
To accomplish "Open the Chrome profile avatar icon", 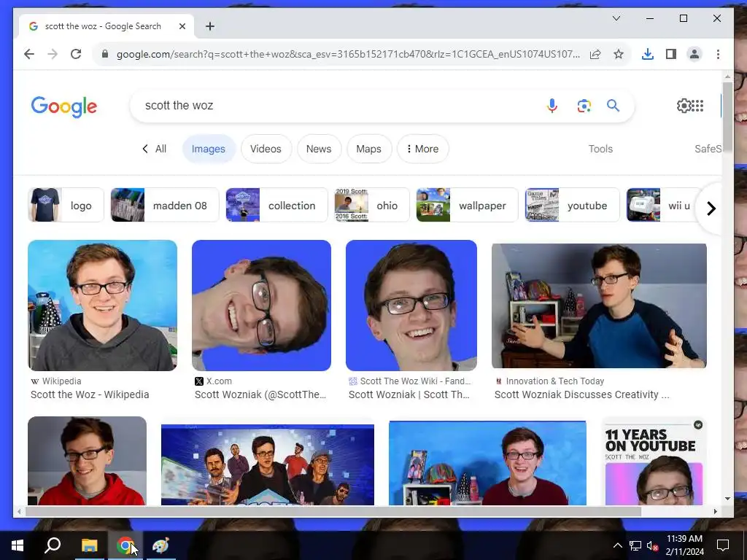I will (x=694, y=54).
